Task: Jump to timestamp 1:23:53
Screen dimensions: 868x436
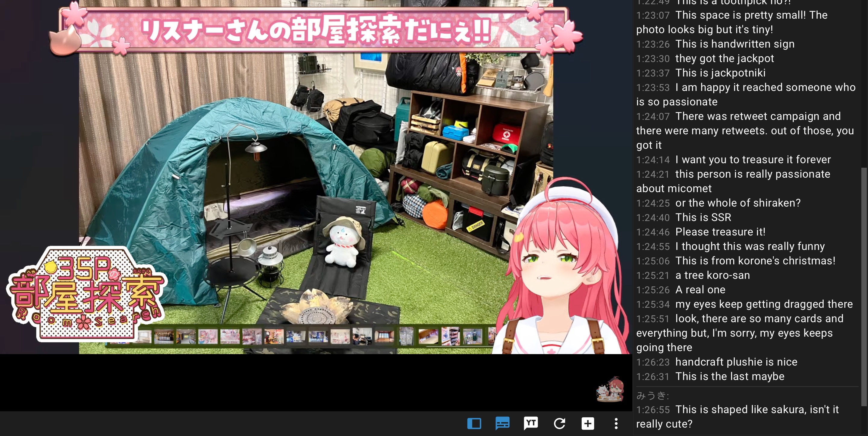Action: tap(653, 88)
